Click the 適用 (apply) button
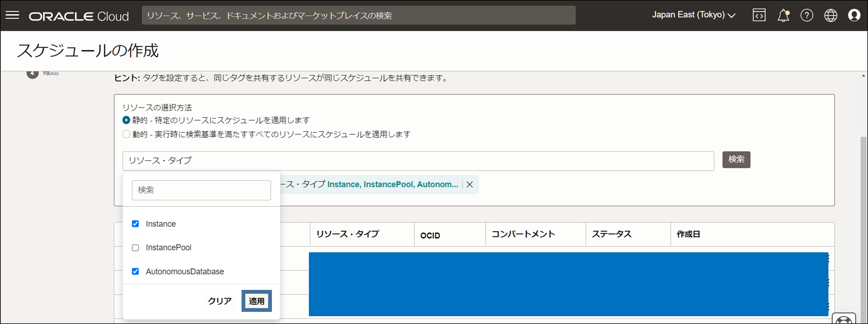Screen dimensions: 868x324 256,301
